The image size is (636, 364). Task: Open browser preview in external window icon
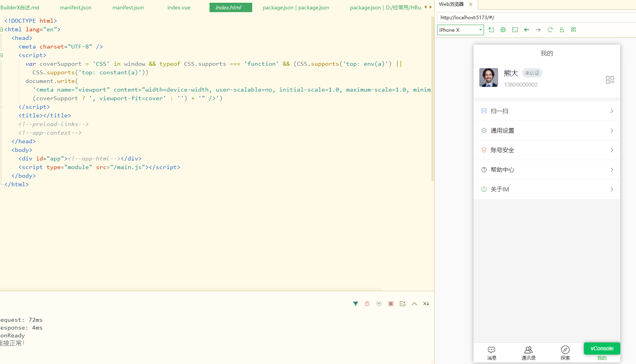click(491, 30)
